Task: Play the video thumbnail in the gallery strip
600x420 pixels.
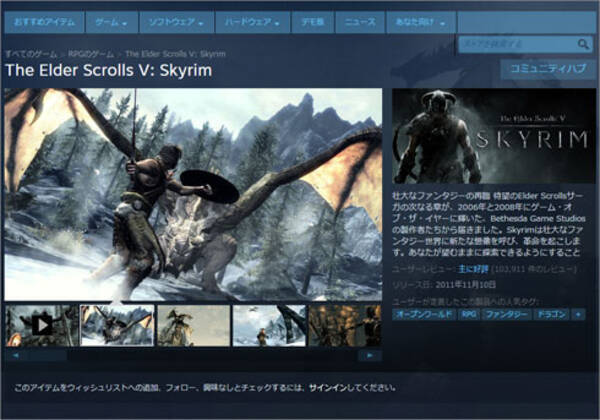Action: pos(42,326)
